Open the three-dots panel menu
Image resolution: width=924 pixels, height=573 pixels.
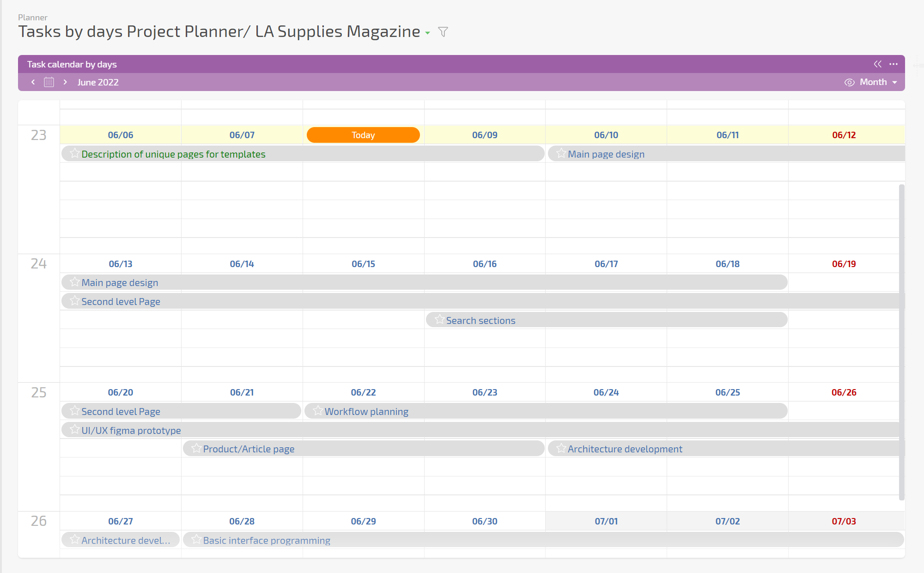[894, 64]
